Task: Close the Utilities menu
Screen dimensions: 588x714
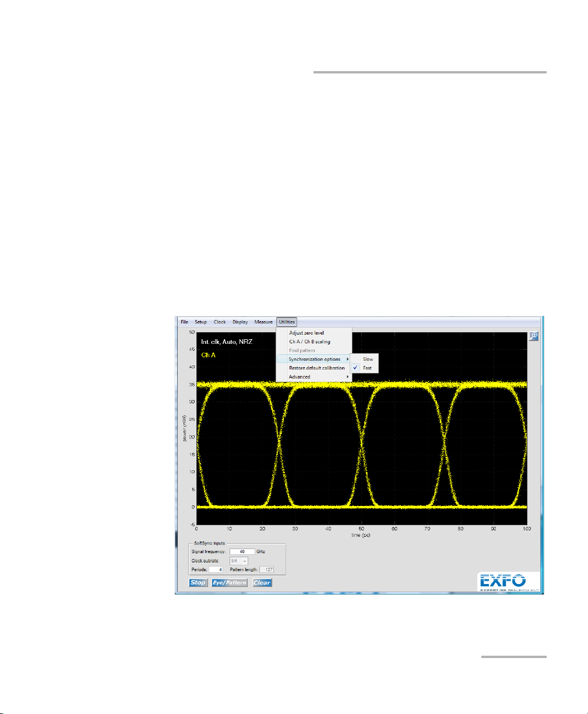Action: click(287, 322)
